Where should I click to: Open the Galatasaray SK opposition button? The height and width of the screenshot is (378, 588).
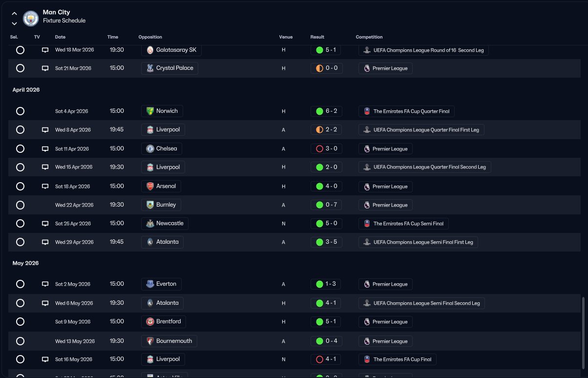[x=171, y=50]
